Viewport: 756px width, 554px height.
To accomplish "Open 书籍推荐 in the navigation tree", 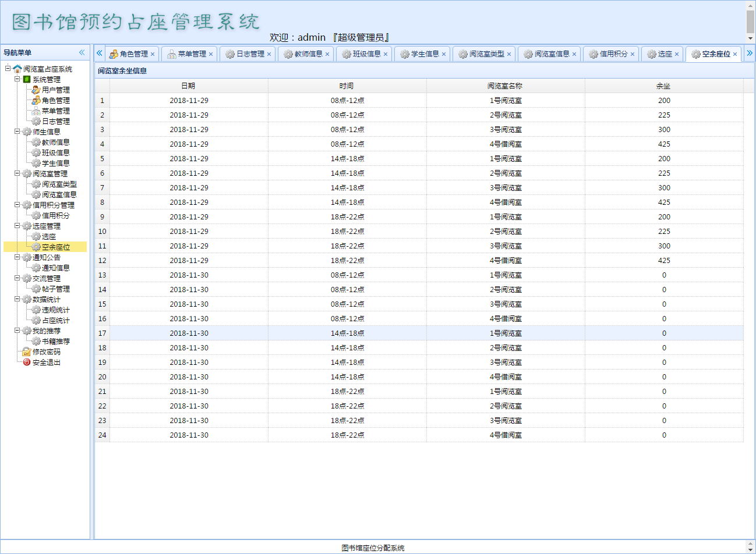I will (55, 341).
